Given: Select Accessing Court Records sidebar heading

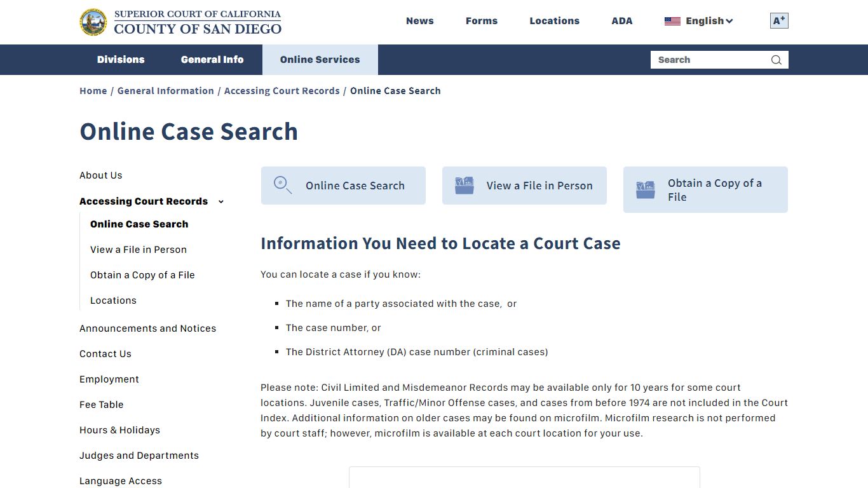Looking at the screenshot, I should click(x=144, y=201).
